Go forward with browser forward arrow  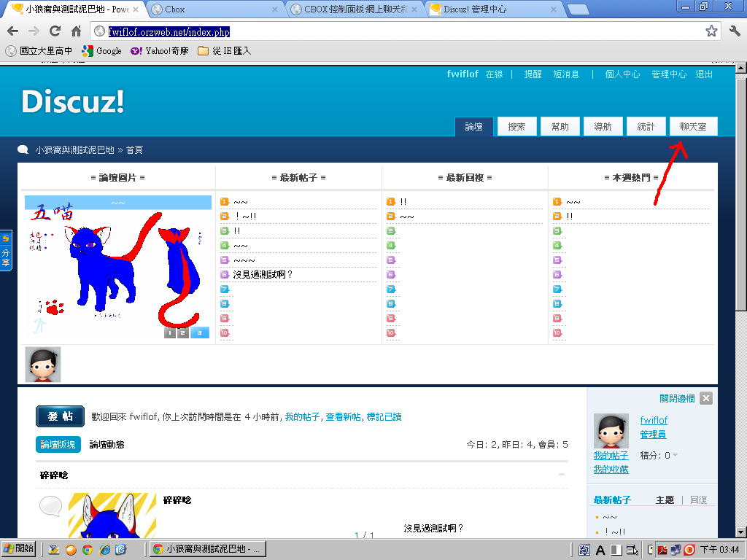click(x=34, y=31)
